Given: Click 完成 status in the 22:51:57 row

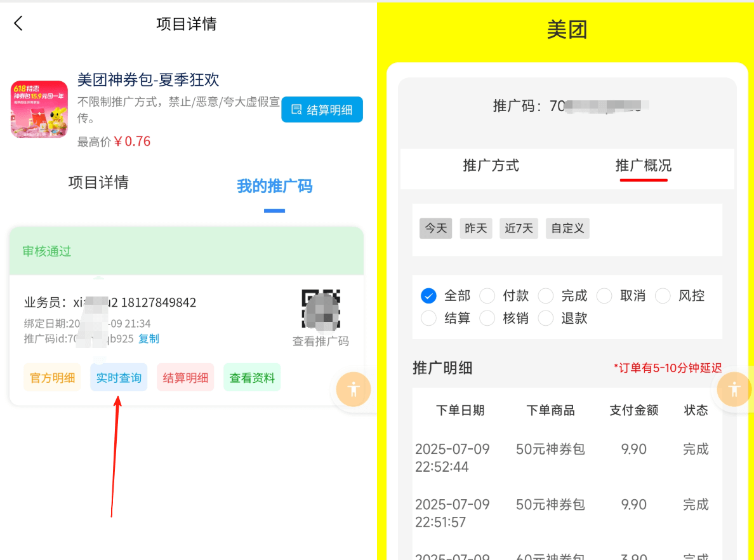Looking at the screenshot, I should click(696, 504).
